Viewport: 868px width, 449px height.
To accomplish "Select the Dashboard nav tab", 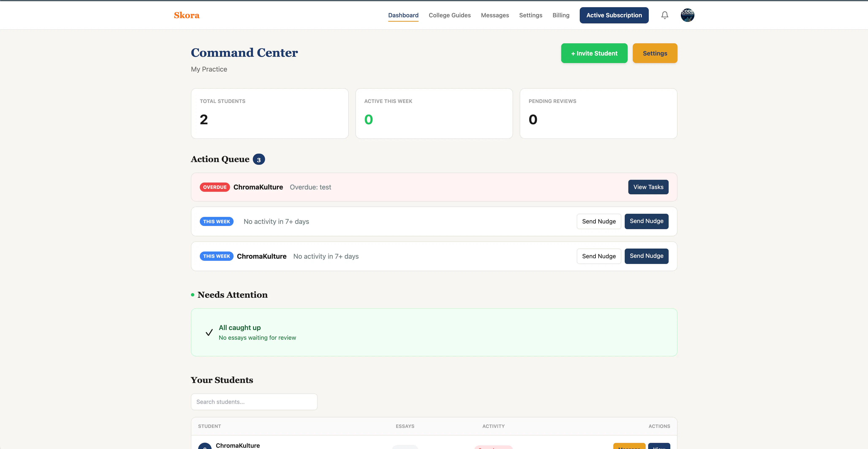I will (x=403, y=15).
